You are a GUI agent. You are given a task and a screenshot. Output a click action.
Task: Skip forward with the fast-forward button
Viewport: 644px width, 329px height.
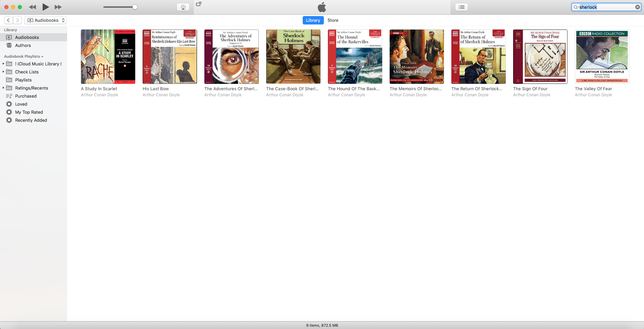click(58, 7)
